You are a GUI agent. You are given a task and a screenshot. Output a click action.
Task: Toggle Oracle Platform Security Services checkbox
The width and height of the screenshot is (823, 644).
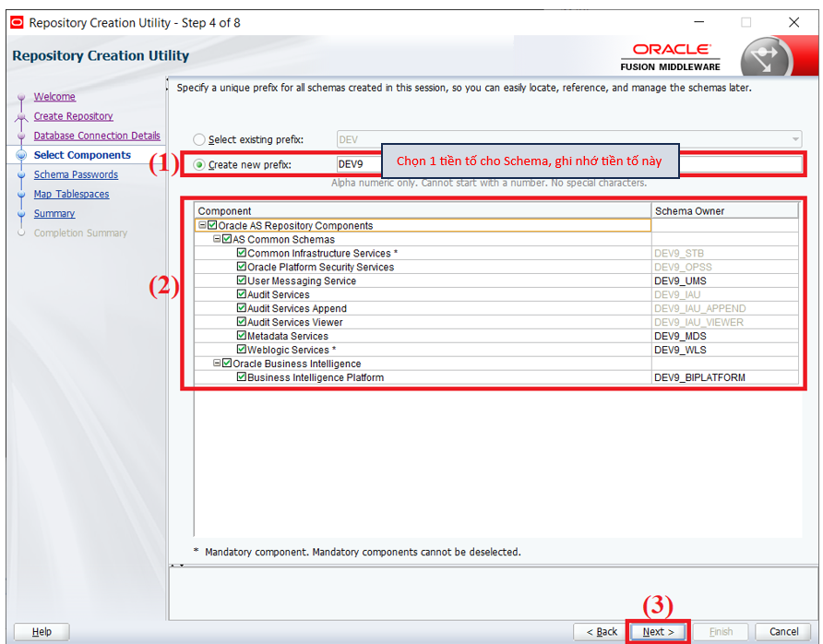pos(242,267)
